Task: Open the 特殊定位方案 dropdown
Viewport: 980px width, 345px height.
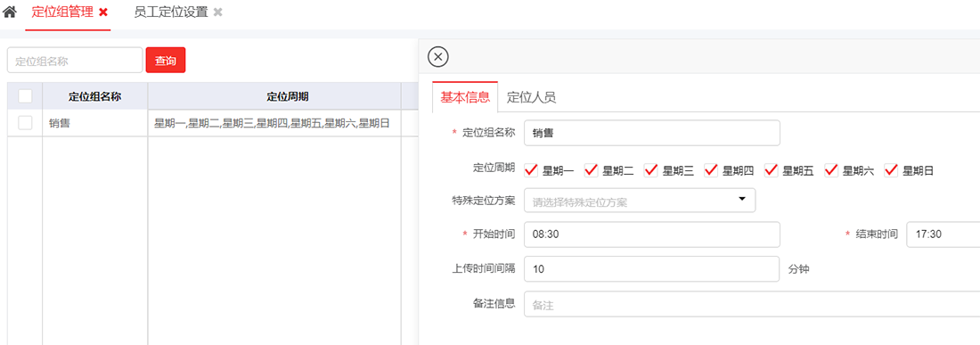Action: click(640, 201)
